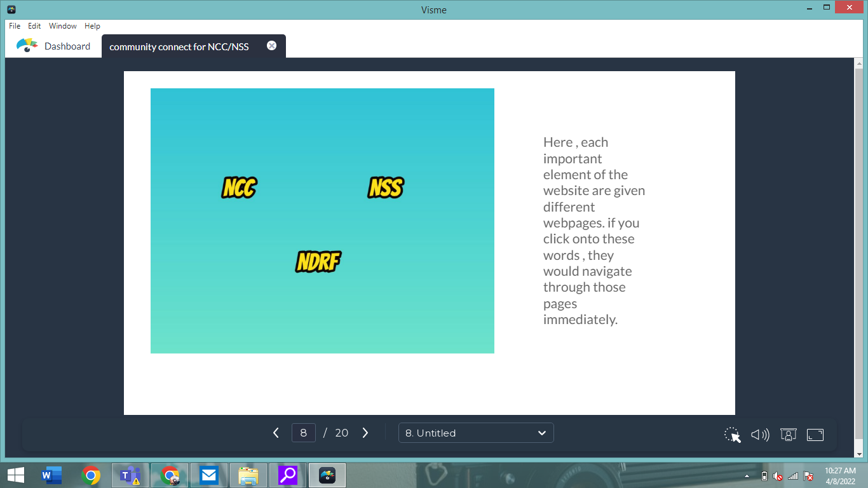Expand the '8. Untitled' slide dropdown
The width and height of the screenshot is (868, 488).
(x=476, y=433)
